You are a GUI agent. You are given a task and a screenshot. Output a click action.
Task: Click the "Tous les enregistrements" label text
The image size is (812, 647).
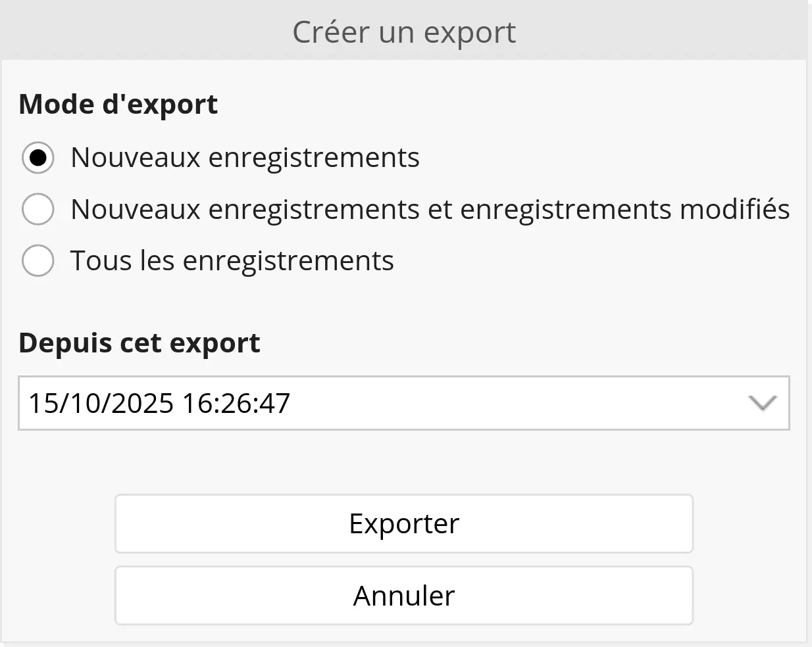coord(232,260)
